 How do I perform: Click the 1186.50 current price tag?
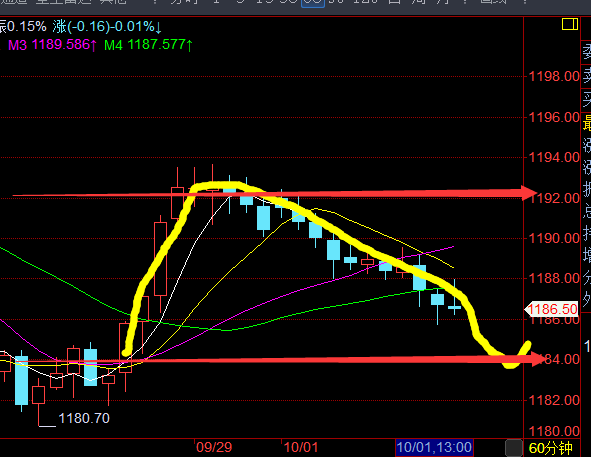point(551,309)
